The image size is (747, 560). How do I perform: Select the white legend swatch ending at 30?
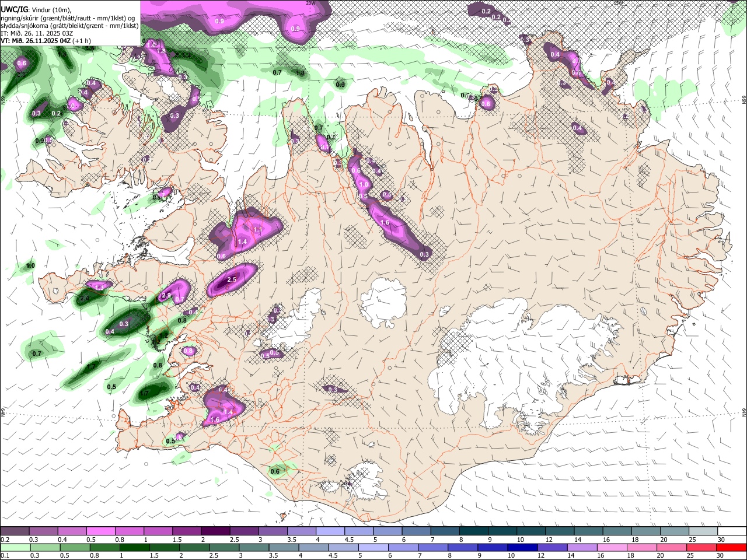click(x=732, y=531)
